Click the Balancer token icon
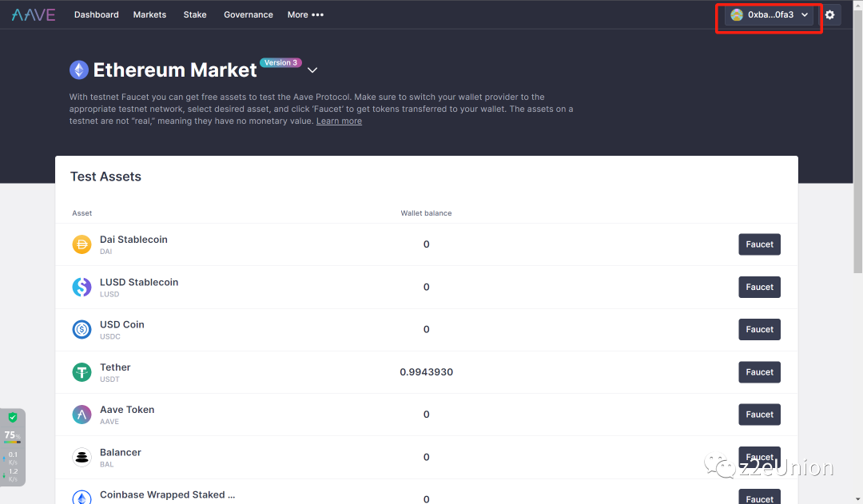The image size is (863, 504). (82, 457)
